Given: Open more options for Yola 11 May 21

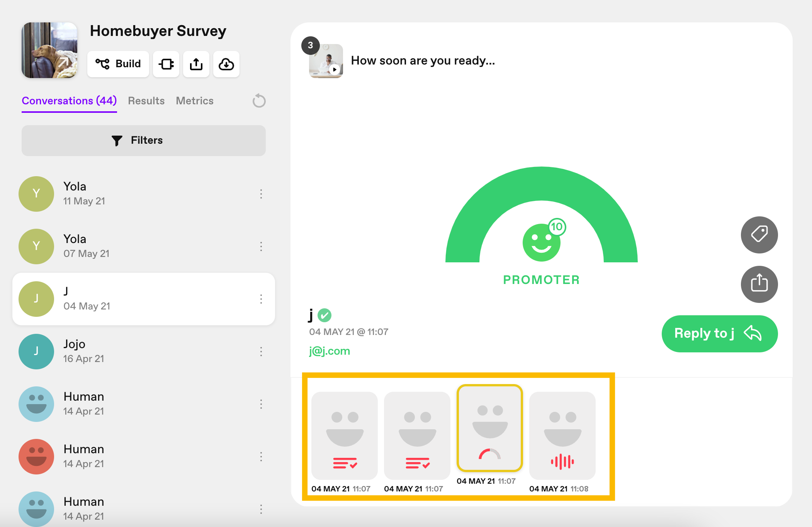Looking at the screenshot, I should point(261,194).
